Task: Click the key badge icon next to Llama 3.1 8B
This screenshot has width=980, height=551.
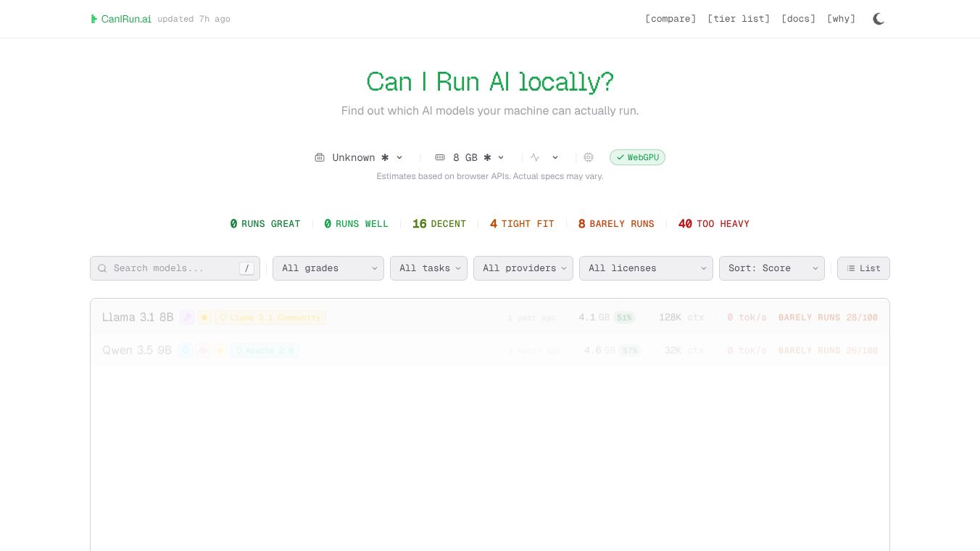Action: [187, 318]
